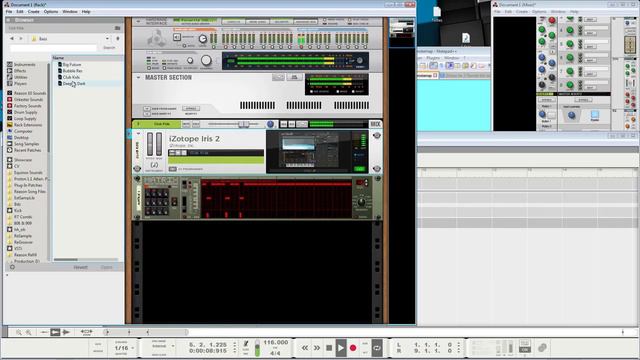
Task: Click the Matrix sequencer pattern grid
Action: [276, 199]
